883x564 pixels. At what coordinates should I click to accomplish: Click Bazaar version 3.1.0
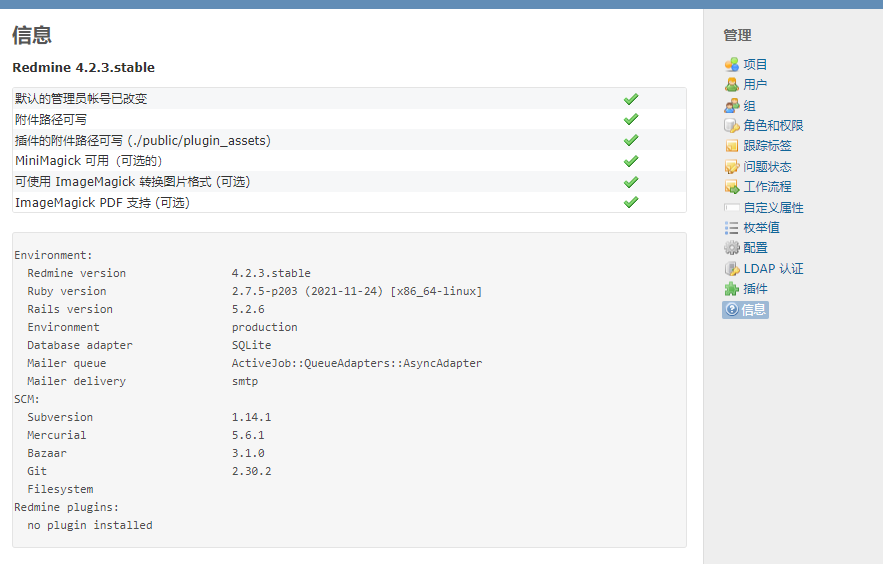pyautogui.click(x=248, y=453)
